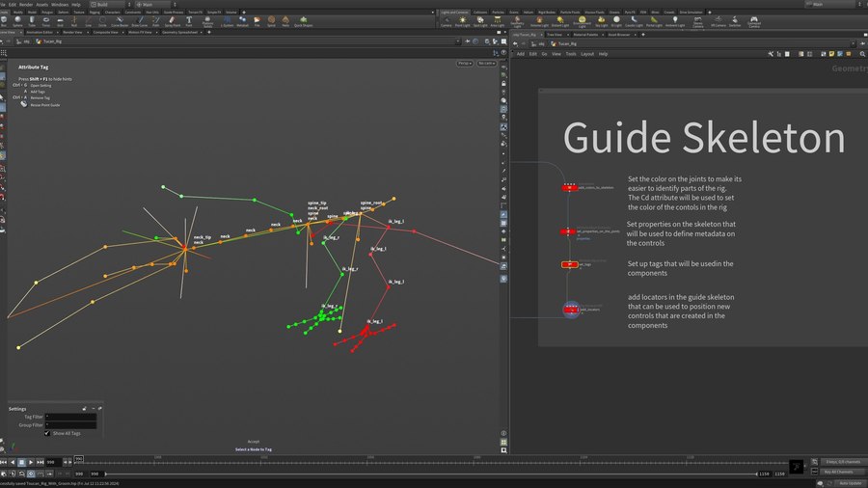Open the No cam camera dropdown
This screenshot has height=488, width=868.
pyautogui.click(x=486, y=64)
